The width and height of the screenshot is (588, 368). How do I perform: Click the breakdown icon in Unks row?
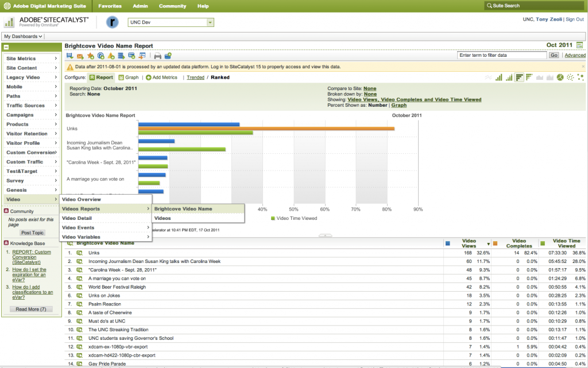pyautogui.click(x=79, y=253)
